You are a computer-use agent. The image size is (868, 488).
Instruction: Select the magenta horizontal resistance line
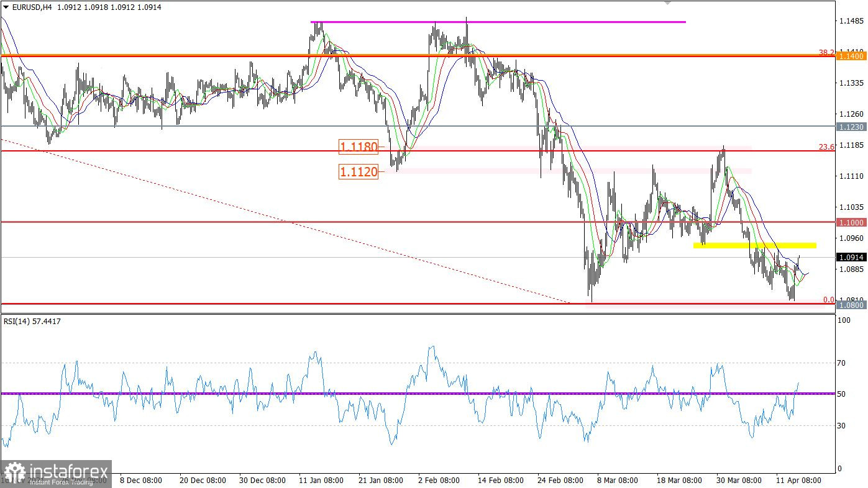coord(498,22)
